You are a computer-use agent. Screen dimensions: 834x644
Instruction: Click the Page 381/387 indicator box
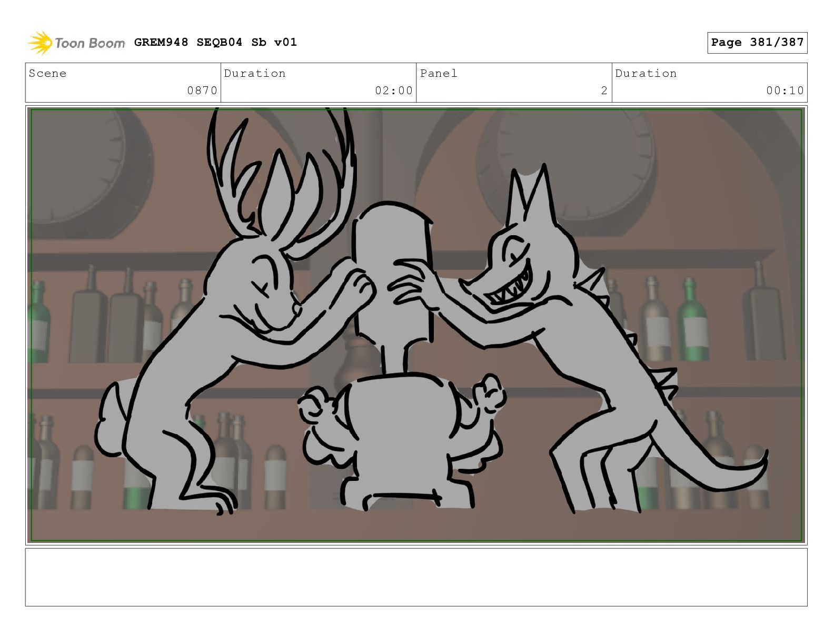757,43
